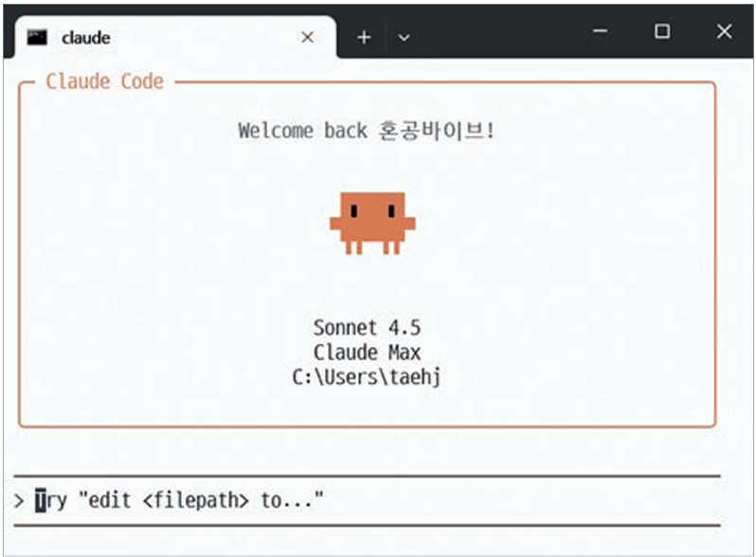Image resolution: width=756 pixels, height=557 pixels.
Task: Click the "Claude Code" box title
Action: tap(104, 81)
